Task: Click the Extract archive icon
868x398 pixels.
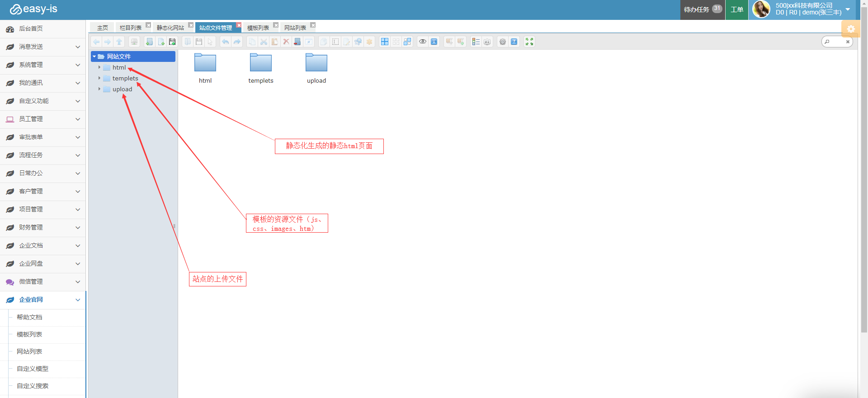Action: pos(449,42)
